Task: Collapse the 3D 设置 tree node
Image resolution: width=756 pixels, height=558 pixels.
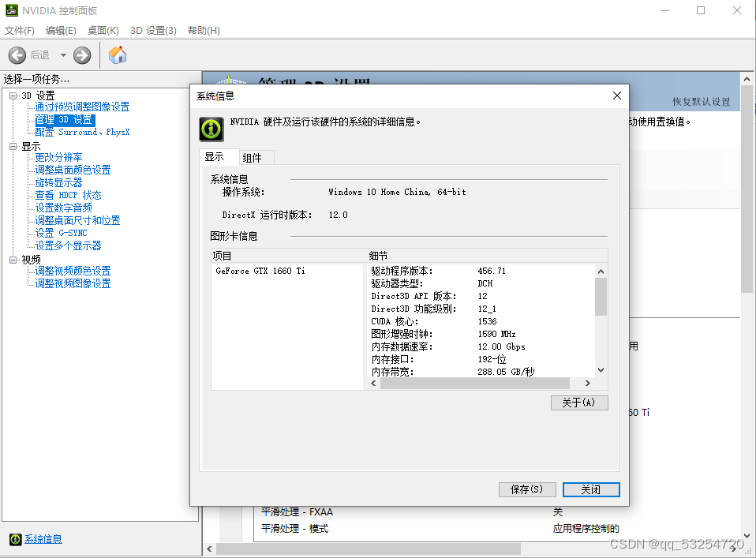Action: (13, 95)
